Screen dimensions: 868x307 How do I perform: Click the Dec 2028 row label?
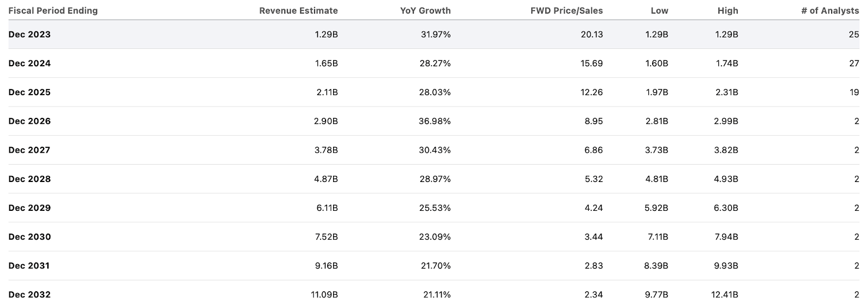(29, 179)
